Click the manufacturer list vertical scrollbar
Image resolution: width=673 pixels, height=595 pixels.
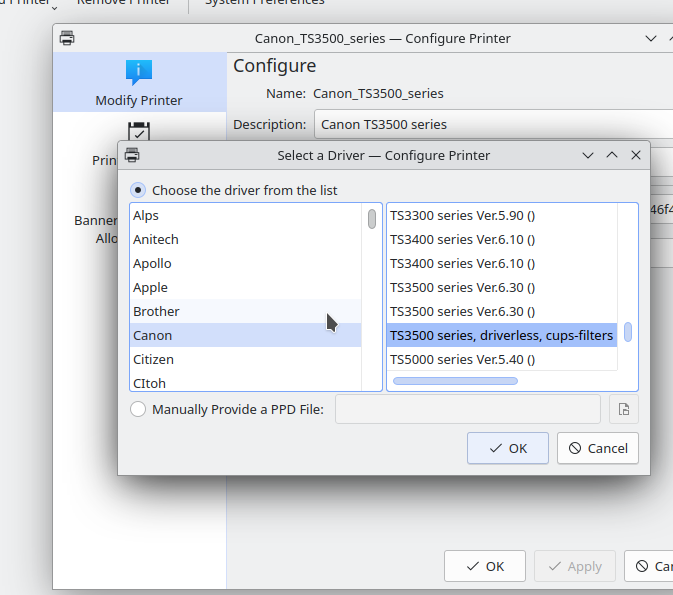[372, 219]
